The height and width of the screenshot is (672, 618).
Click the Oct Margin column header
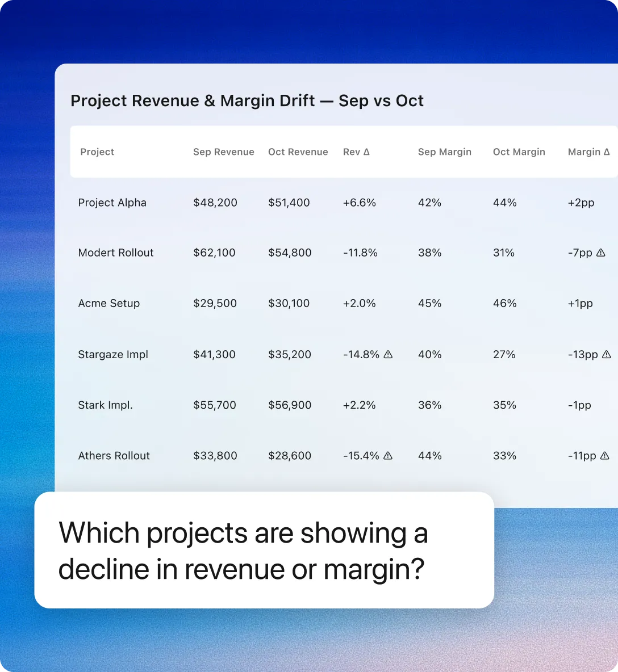(x=519, y=152)
